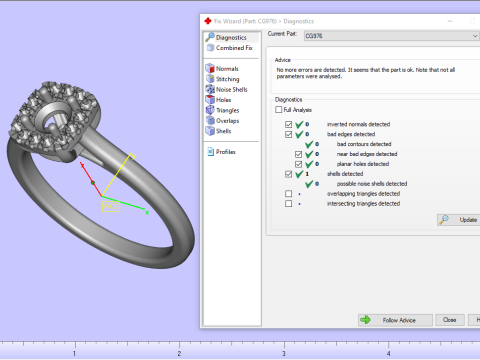Click 'inverted normals detected' label

point(358,124)
